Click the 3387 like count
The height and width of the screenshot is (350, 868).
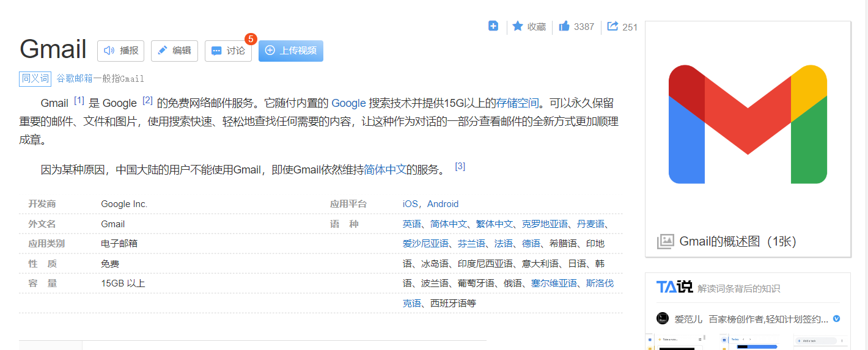click(x=584, y=27)
